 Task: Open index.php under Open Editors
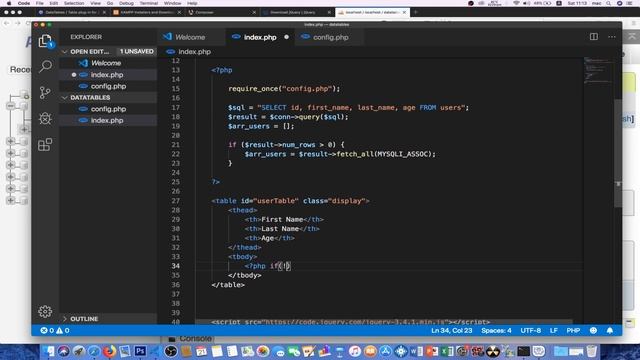click(108, 75)
